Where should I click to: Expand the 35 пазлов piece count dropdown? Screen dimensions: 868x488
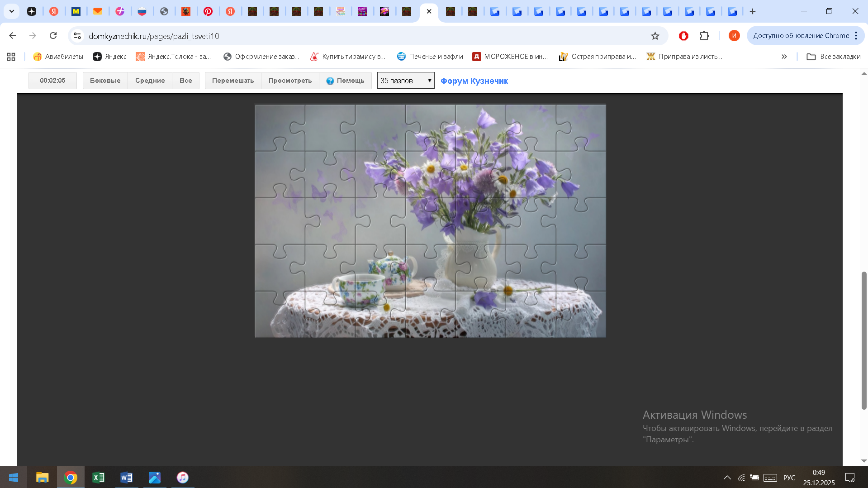click(405, 81)
